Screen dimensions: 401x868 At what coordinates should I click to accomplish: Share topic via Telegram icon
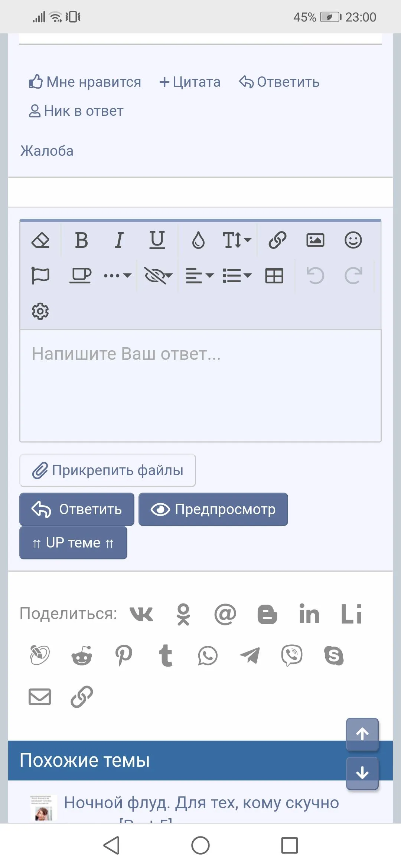250,655
